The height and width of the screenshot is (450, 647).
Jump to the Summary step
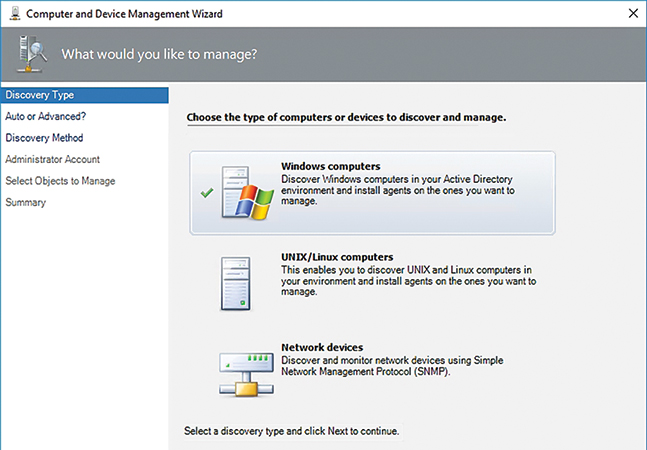pyautogui.click(x=26, y=202)
